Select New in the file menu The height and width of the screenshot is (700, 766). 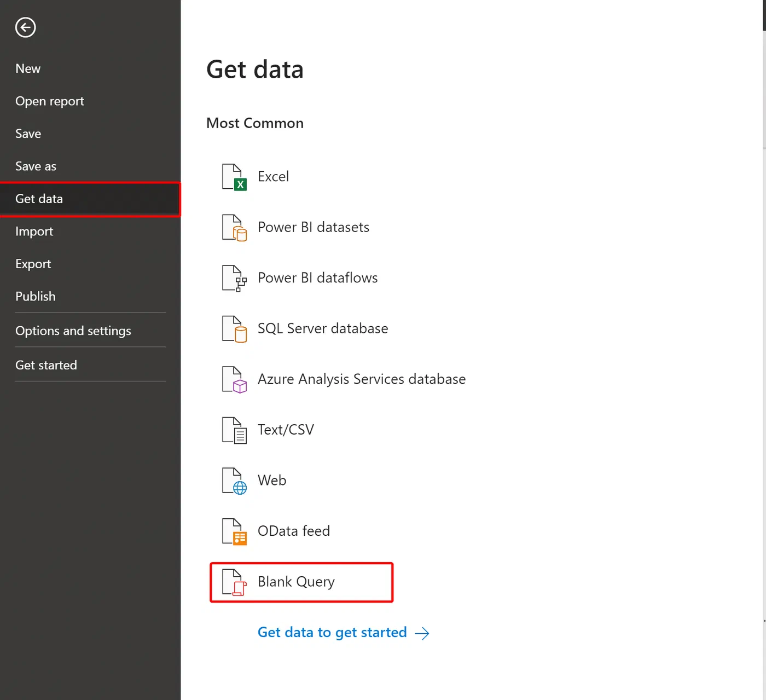point(28,68)
